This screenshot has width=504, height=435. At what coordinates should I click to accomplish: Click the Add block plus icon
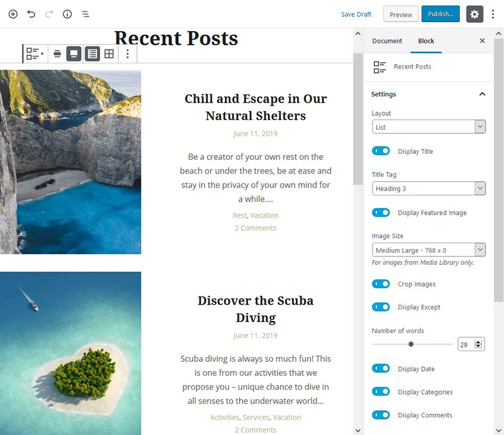tap(13, 14)
